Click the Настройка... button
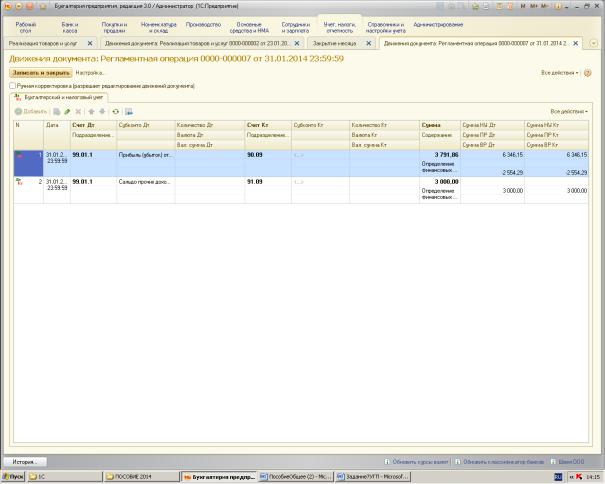This screenshot has height=484, width=605. coord(90,73)
